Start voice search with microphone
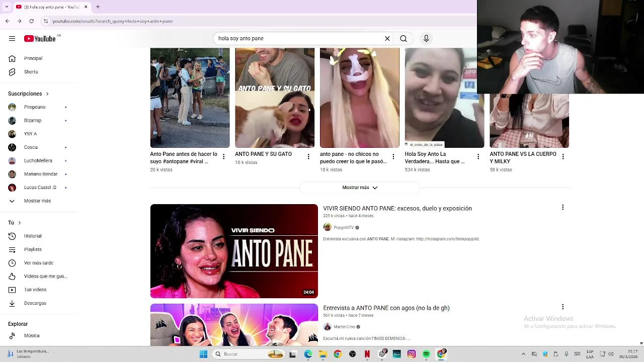644x362 pixels. 426,38
